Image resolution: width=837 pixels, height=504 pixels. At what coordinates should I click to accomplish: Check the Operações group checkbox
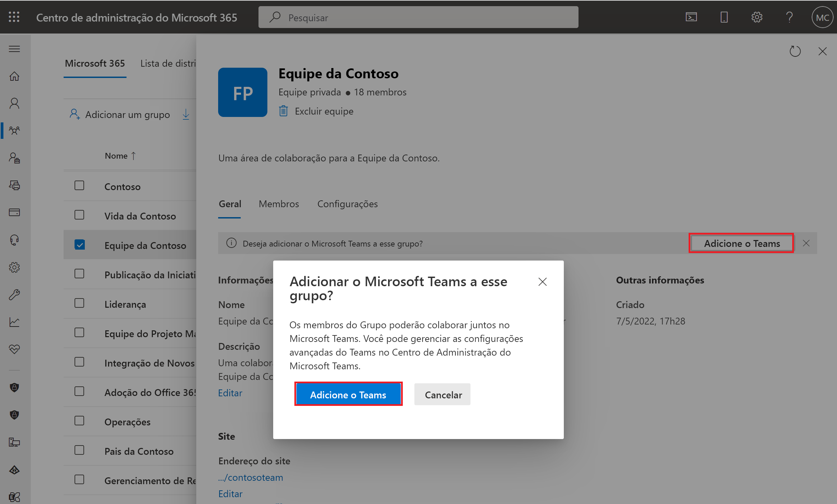coord(79,421)
